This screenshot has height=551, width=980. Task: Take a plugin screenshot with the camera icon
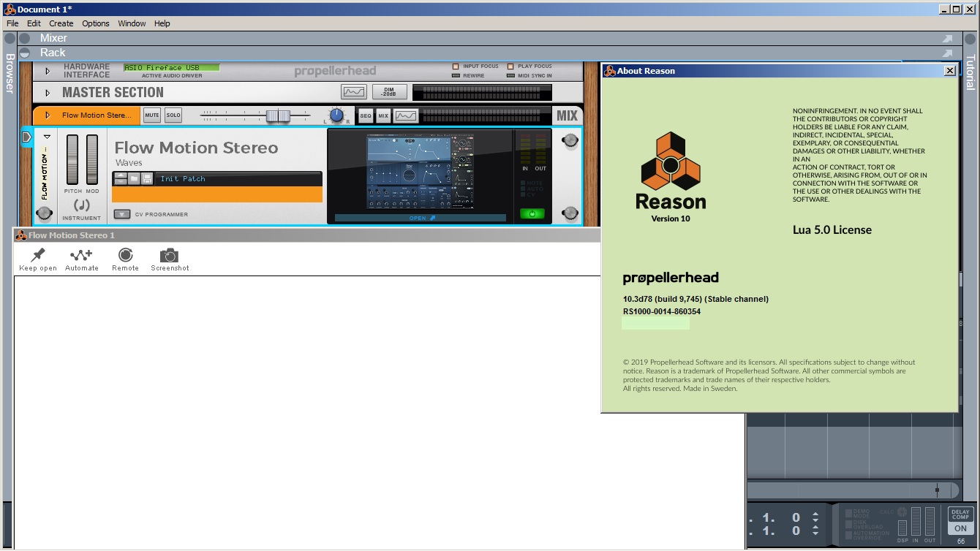click(x=170, y=254)
